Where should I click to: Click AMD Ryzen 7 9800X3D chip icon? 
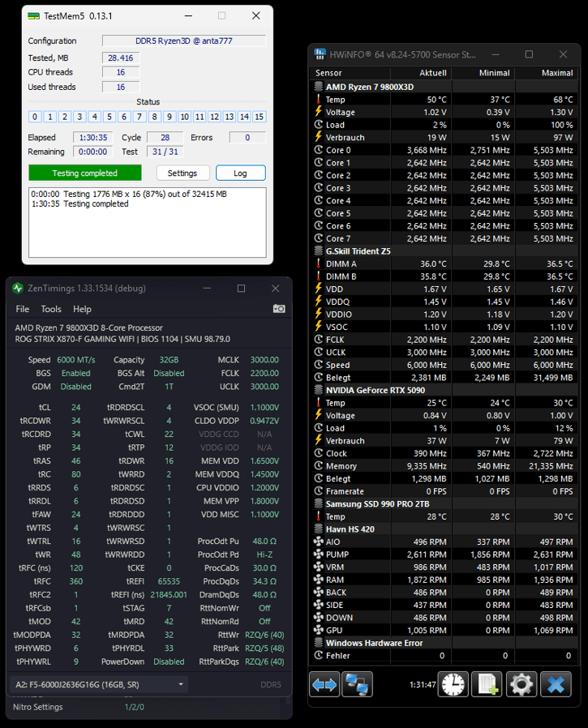[x=318, y=87]
